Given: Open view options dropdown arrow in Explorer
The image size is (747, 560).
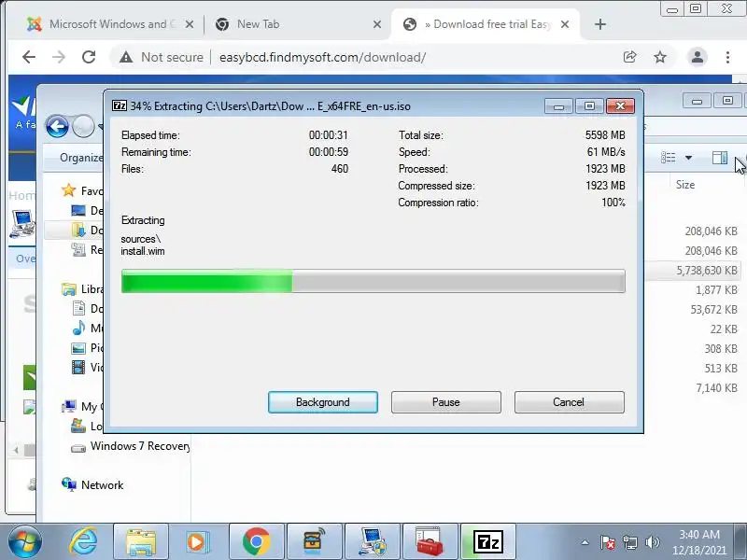Looking at the screenshot, I should coord(688,158).
